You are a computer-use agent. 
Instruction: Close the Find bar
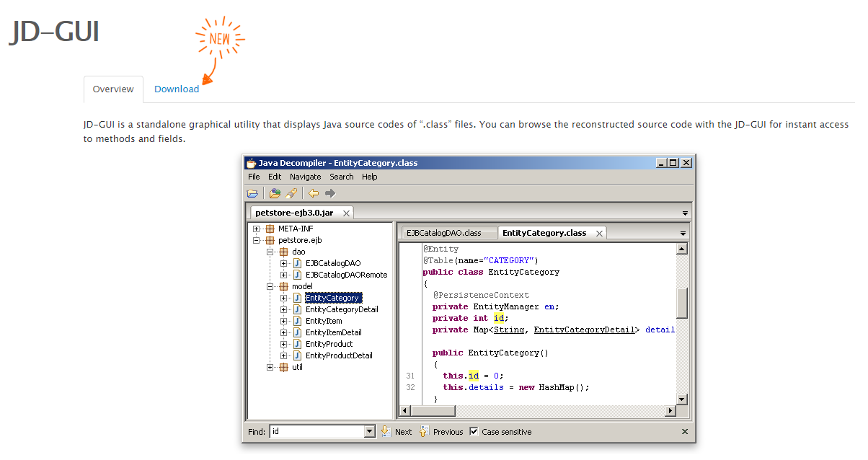[x=685, y=432]
